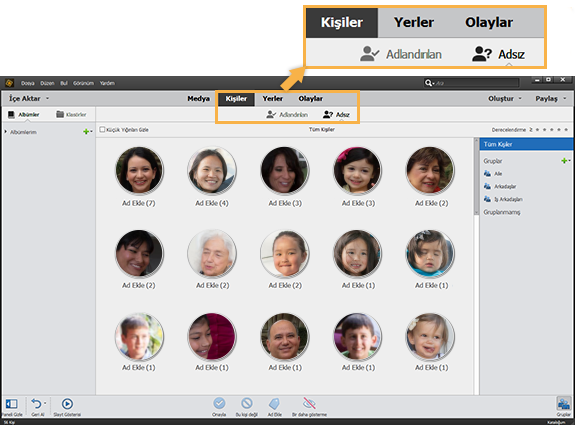
Task: Click the magnifier search icon
Action: tap(428, 83)
